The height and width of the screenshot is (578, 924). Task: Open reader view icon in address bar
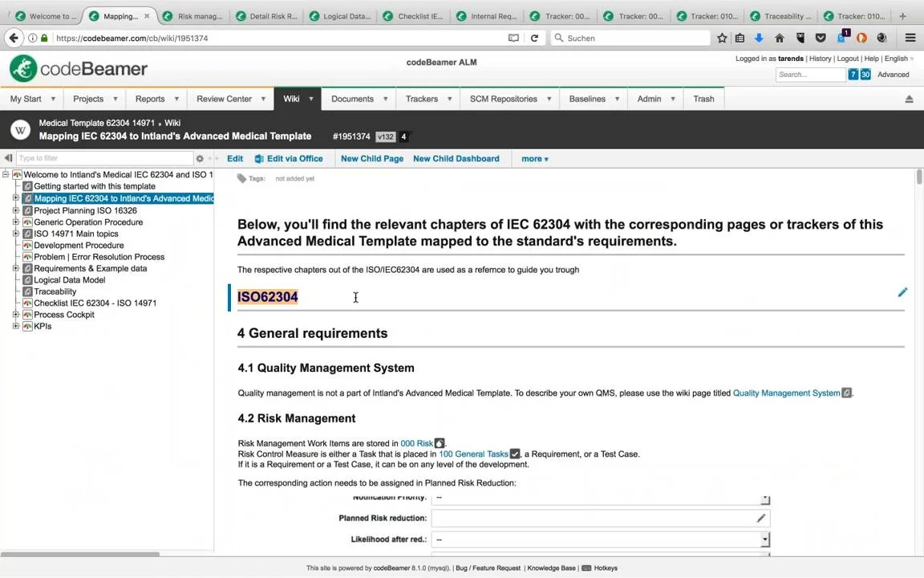point(514,38)
